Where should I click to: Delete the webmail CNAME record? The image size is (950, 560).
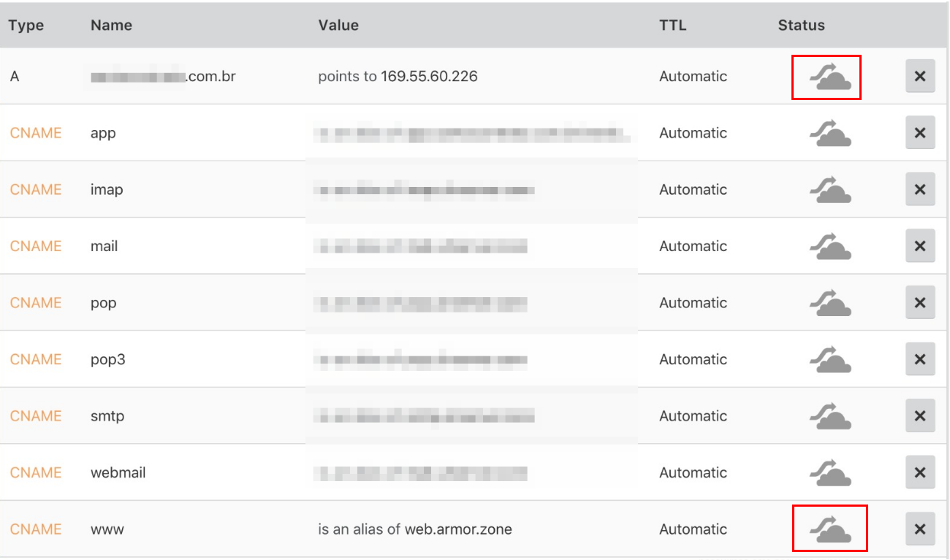point(920,472)
